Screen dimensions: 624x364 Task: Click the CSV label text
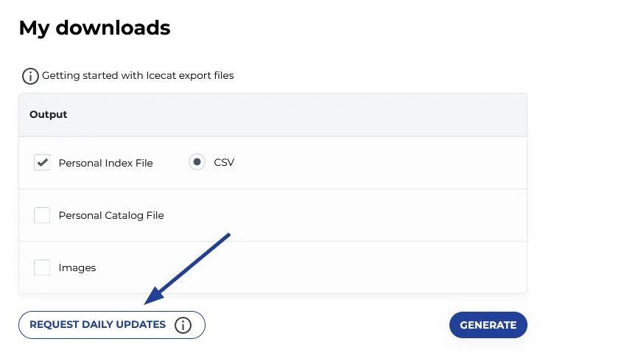[x=224, y=162]
